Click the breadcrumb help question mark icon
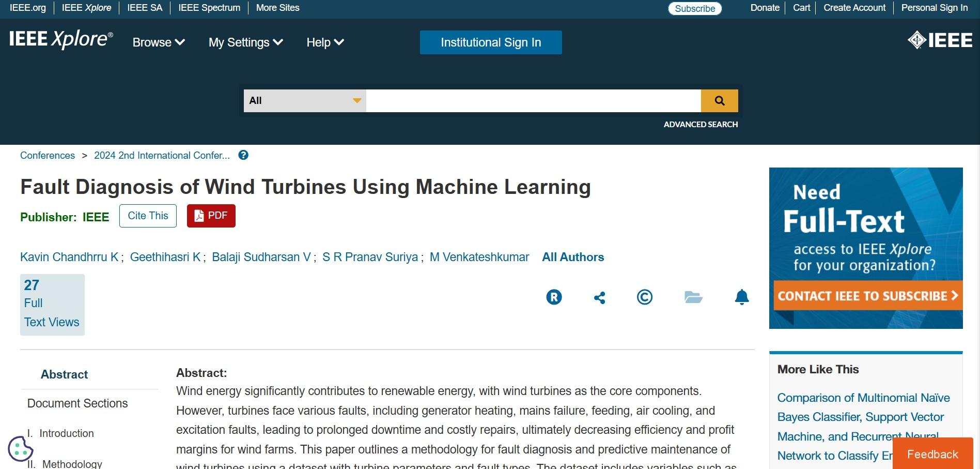Screen dimensions: 980x469 243,155
